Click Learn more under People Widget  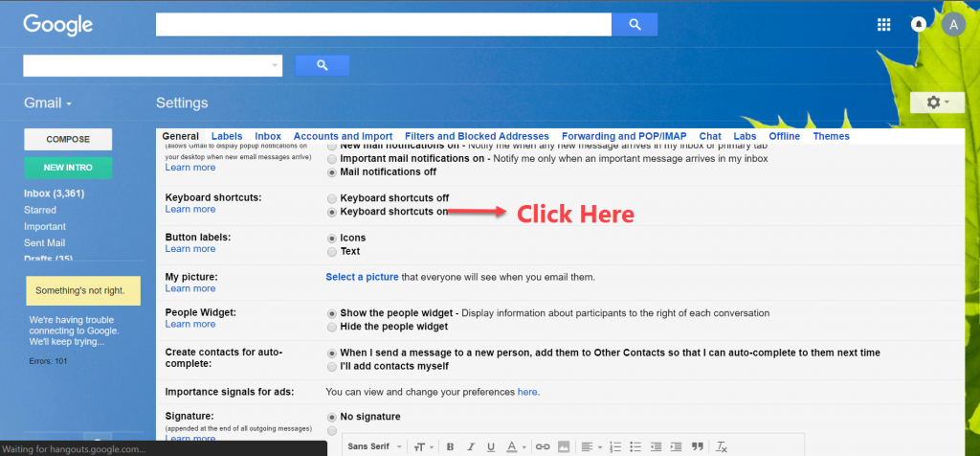(x=190, y=324)
